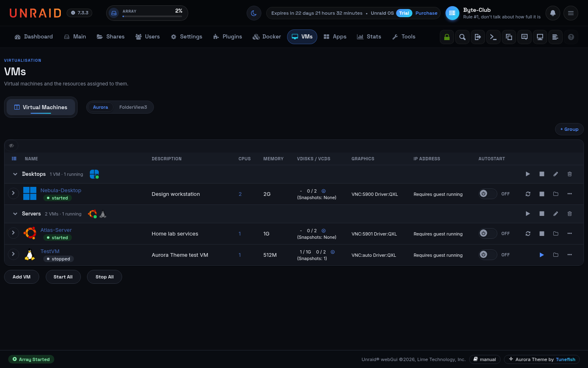Start the Desktops group with play icon
The height and width of the screenshot is (368, 588).
528,174
